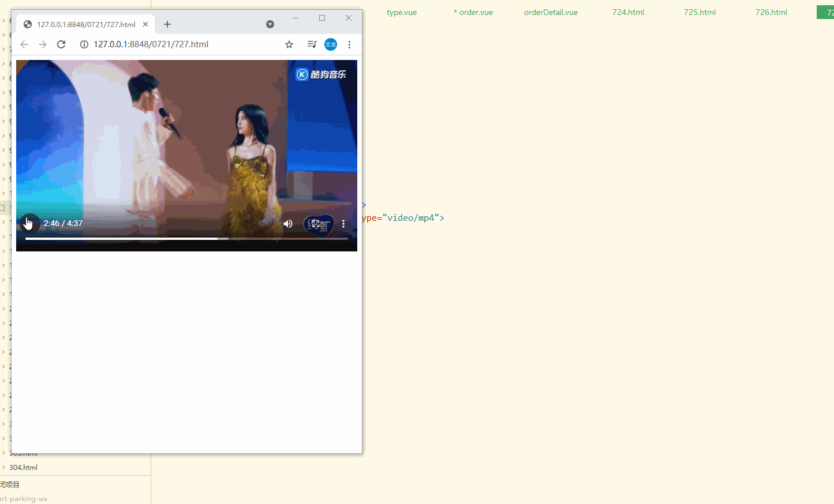Bookmark this page with the star icon
This screenshot has height=504, width=834.
pyautogui.click(x=289, y=44)
